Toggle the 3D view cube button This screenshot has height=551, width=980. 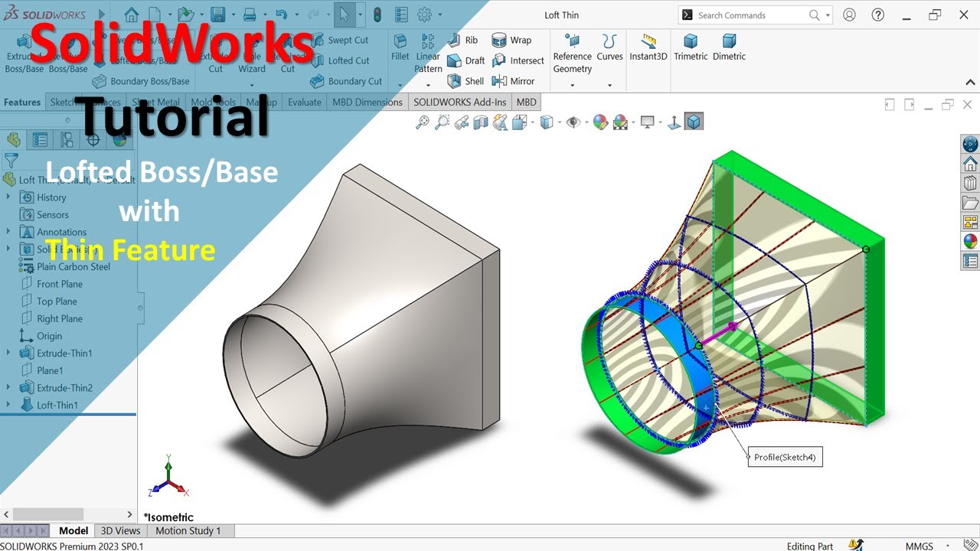pyautogui.click(x=694, y=122)
